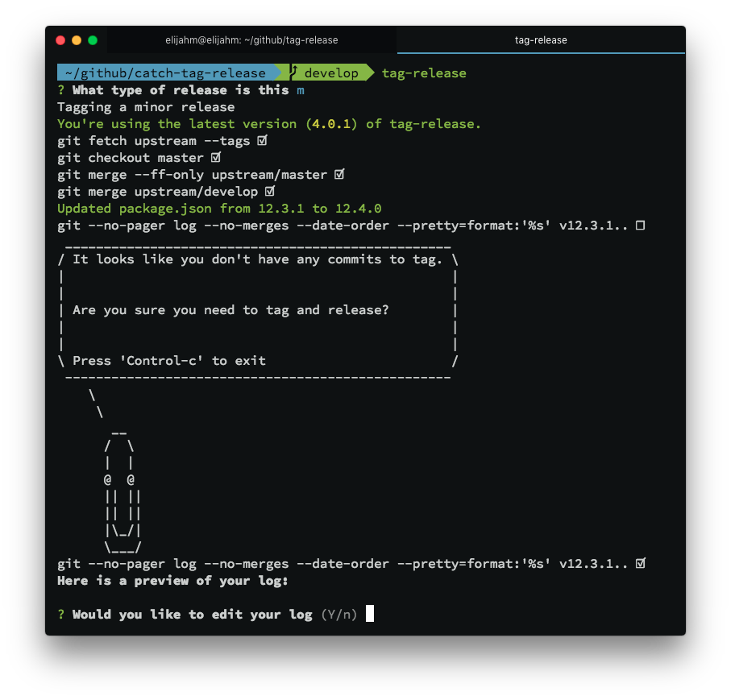Click the ASCII Clippy paperclip figure

pos(123,491)
